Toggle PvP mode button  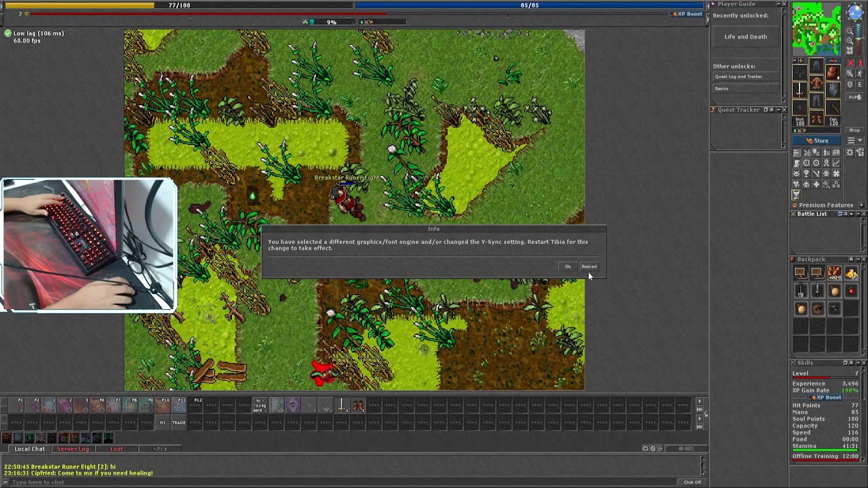pos(855,97)
